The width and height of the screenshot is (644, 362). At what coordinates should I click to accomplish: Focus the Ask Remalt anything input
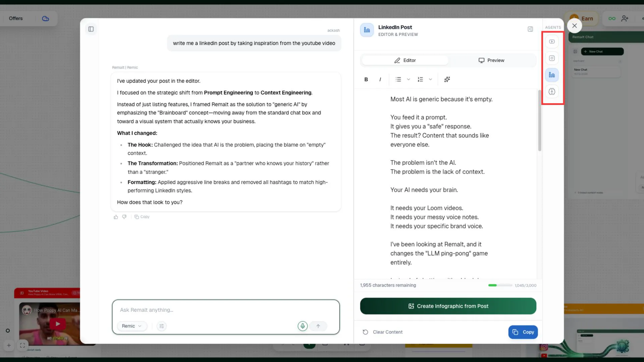point(226,310)
